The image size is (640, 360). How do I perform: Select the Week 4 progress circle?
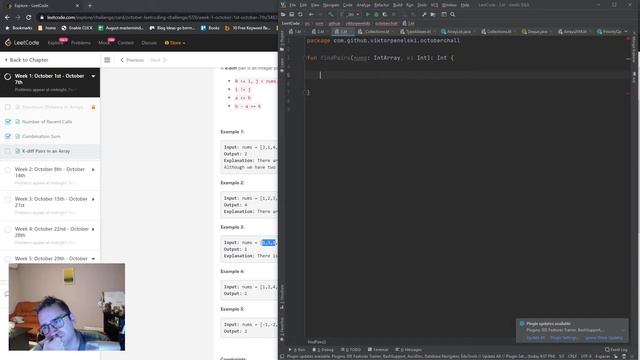point(8,230)
